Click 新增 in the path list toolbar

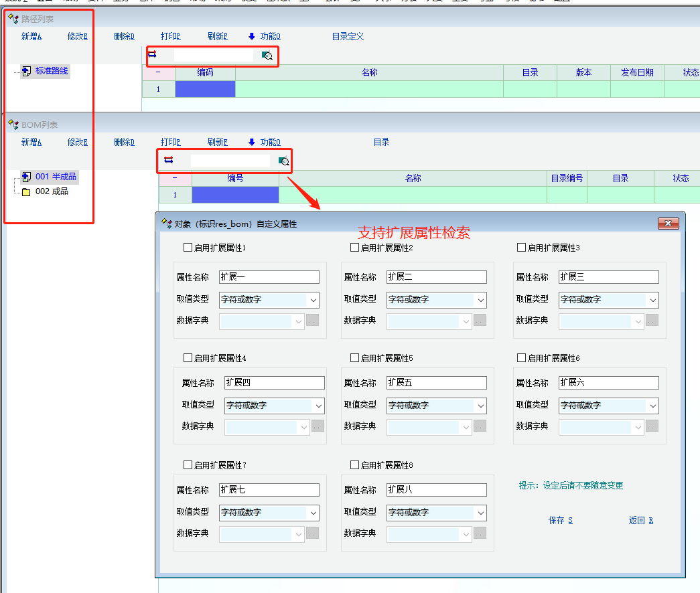pyautogui.click(x=31, y=37)
